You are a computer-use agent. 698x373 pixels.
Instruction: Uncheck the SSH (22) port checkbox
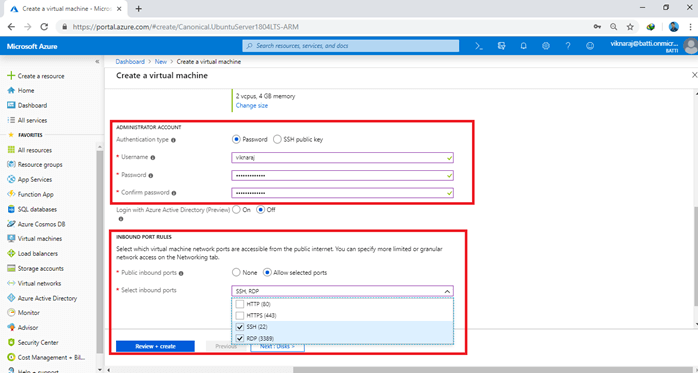(x=239, y=327)
